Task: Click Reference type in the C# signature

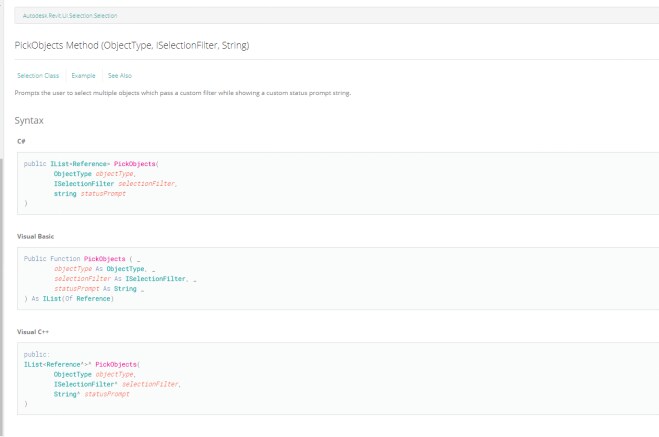Action: [x=90, y=163]
